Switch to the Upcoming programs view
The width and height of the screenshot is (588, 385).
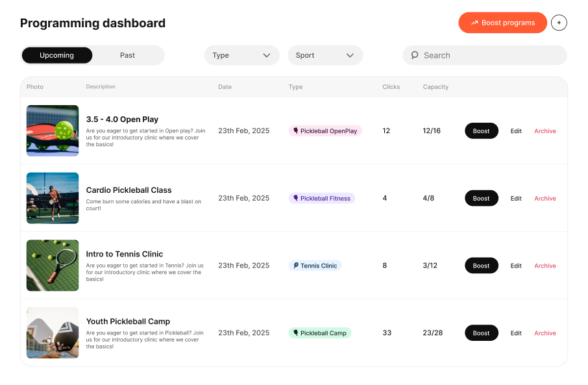[x=57, y=55]
